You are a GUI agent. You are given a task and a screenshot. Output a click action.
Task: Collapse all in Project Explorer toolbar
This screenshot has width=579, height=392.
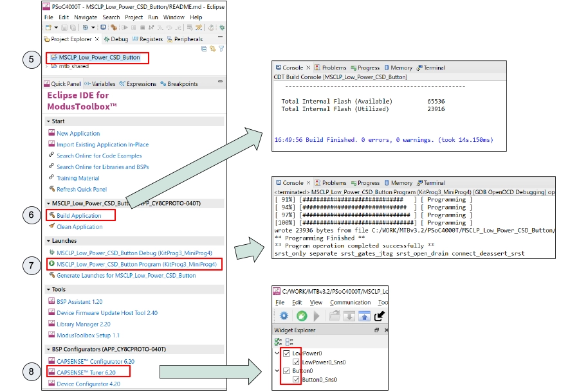204,49
